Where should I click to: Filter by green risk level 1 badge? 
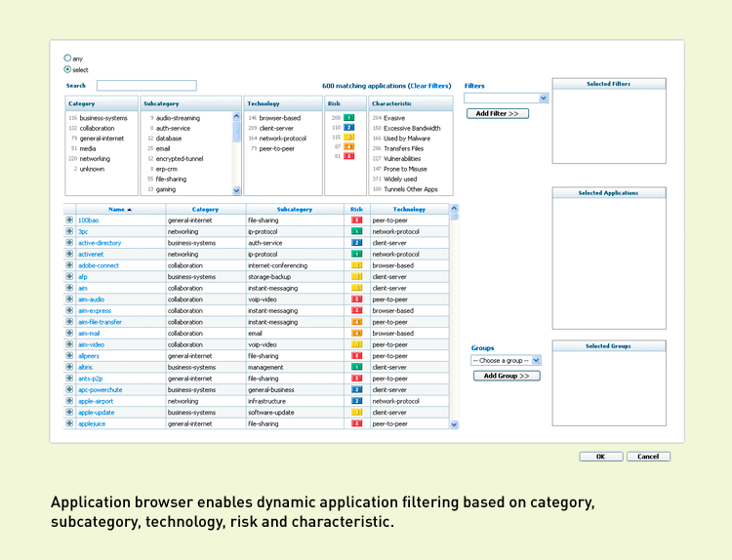[348, 118]
